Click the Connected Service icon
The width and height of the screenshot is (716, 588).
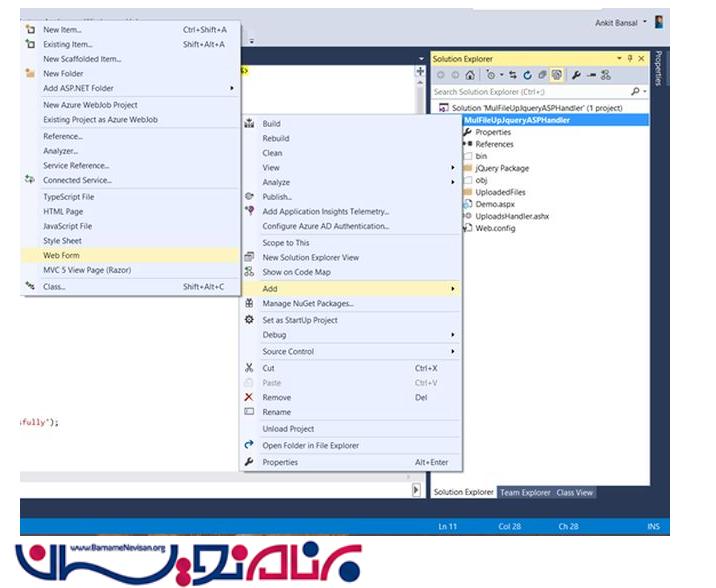[x=30, y=179]
